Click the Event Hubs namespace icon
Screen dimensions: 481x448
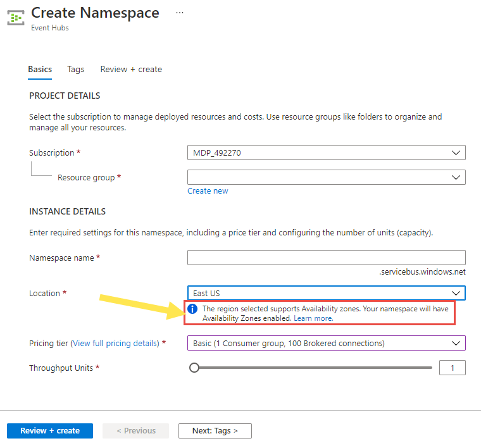click(16, 18)
